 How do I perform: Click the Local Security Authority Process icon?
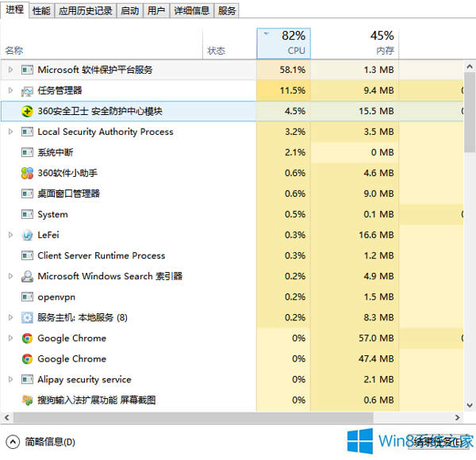coord(27,132)
